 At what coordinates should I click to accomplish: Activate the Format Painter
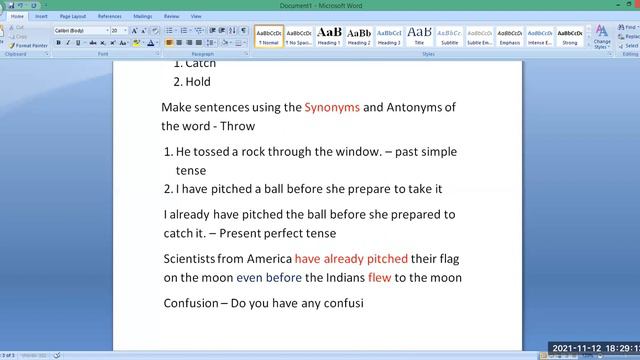pyautogui.click(x=28, y=46)
